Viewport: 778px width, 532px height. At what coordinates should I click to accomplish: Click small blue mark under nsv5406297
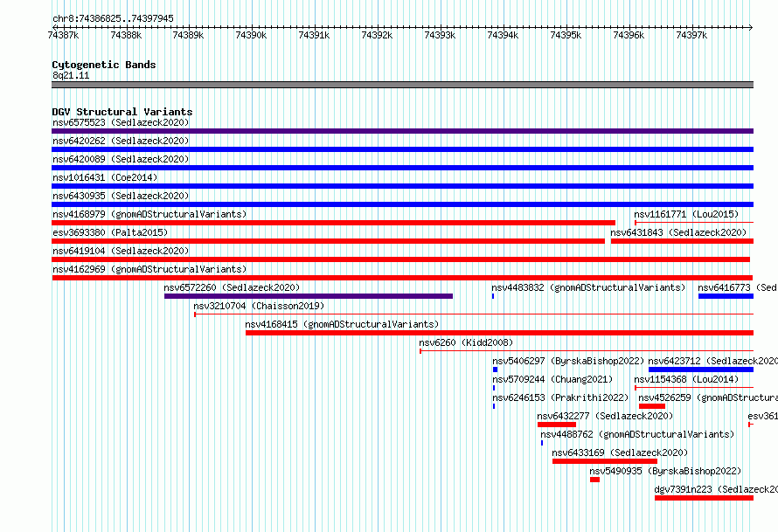tap(495, 370)
